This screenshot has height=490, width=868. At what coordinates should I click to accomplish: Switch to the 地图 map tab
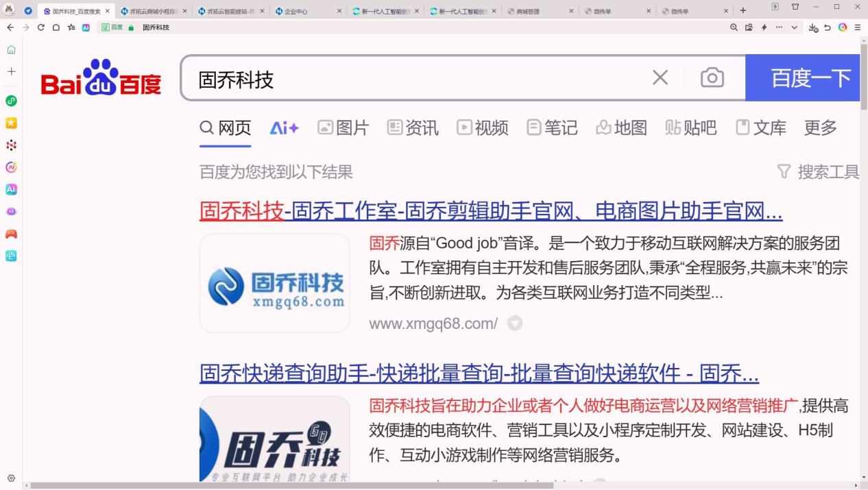[x=621, y=127]
